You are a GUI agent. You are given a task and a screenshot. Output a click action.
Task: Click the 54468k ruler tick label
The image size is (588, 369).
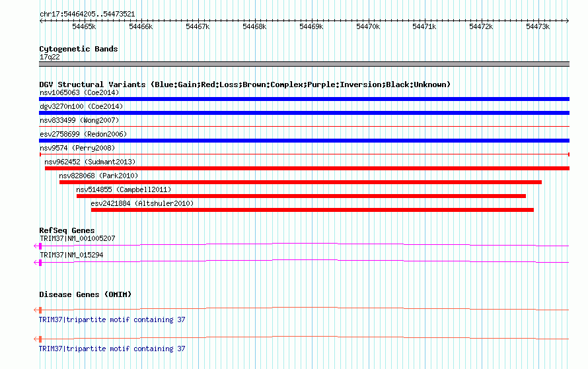pos(254,26)
